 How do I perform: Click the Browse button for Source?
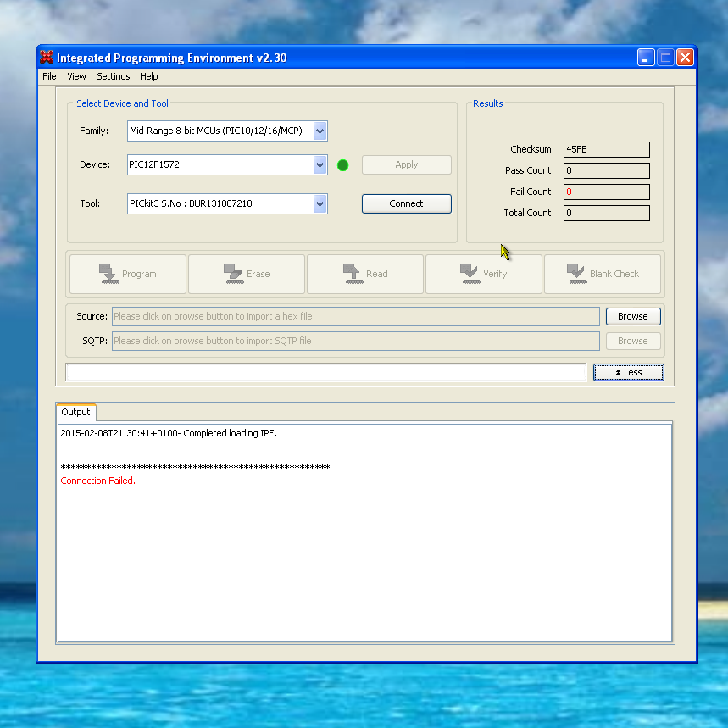pyautogui.click(x=633, y=316)
